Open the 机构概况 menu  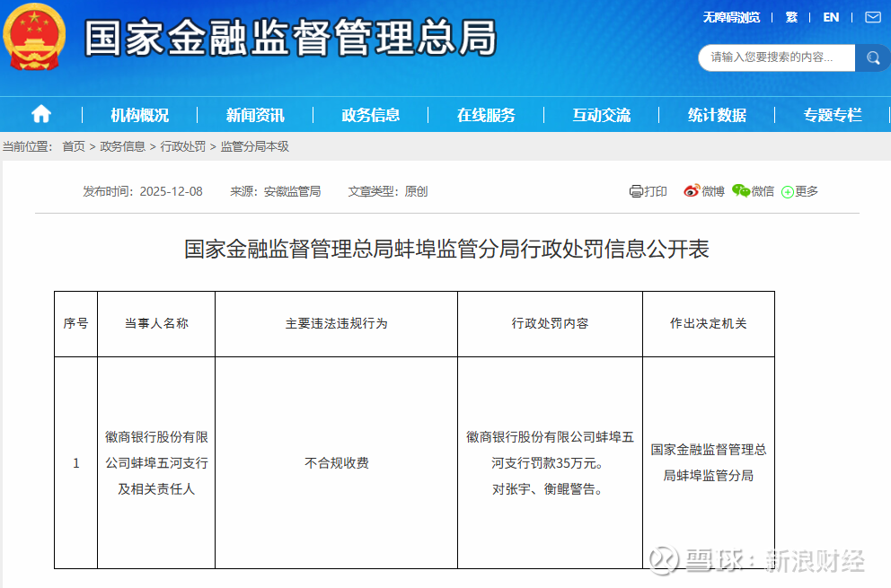(x=139, y=115)
